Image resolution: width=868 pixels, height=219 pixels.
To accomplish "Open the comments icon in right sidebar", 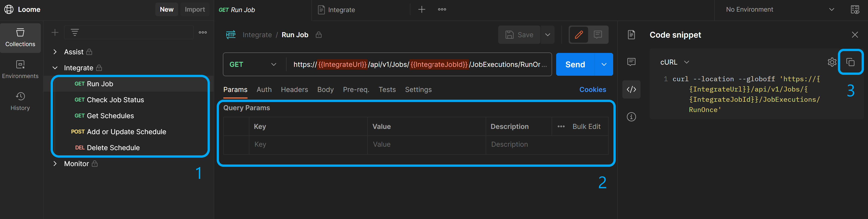I will 631,62.
